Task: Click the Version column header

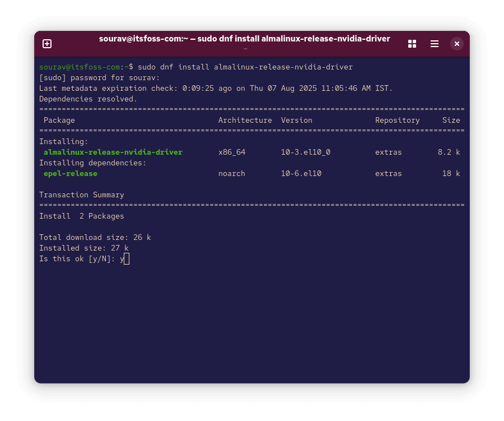Action: point(296,120)
